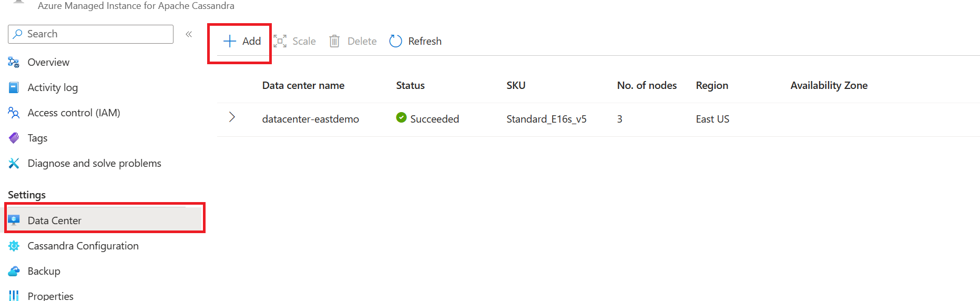Expand the datacenter-eastdemo row
This screenshot has height=301, width=980.
(x=232, y=117)
